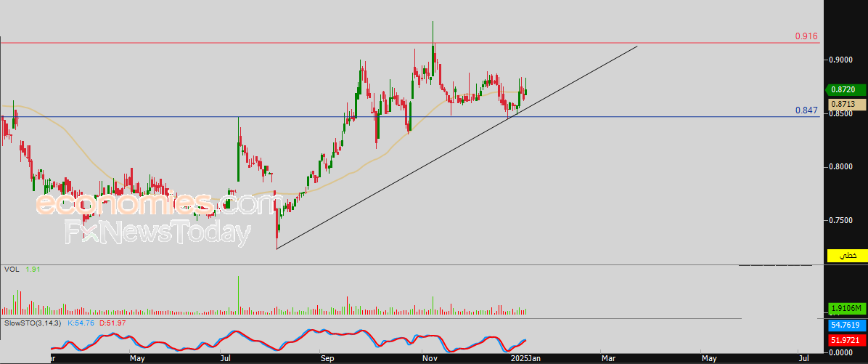This screenshot has height=364, width=868.
Task: Click the SlowSTO(3,14,3) indicator title
Action: tap(33, 322)
